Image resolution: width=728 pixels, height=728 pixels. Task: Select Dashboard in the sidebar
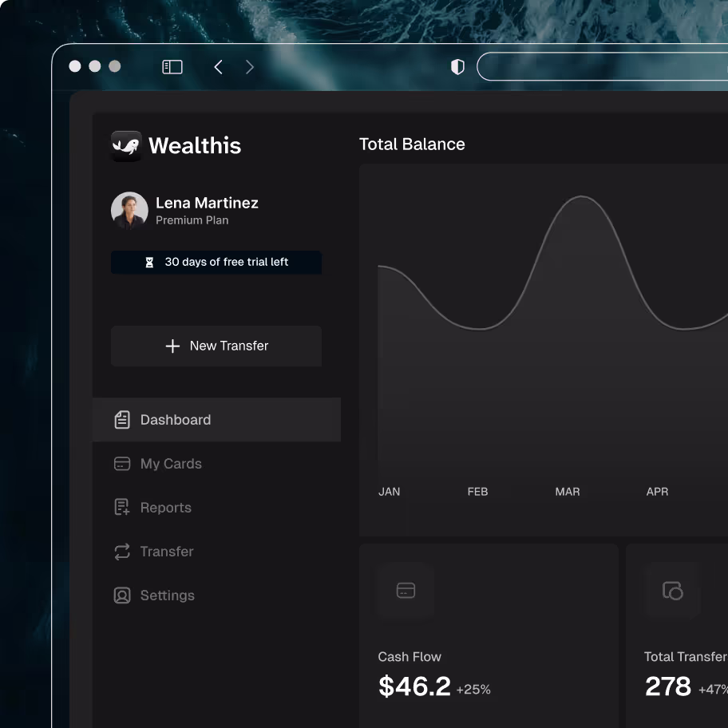point(217,420)
